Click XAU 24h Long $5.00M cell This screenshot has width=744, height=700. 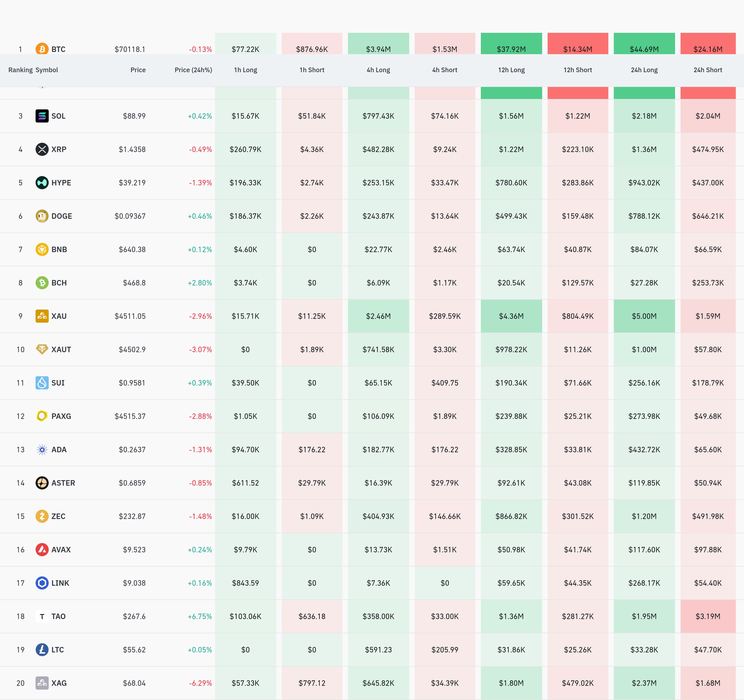click(x=644, y=316)
